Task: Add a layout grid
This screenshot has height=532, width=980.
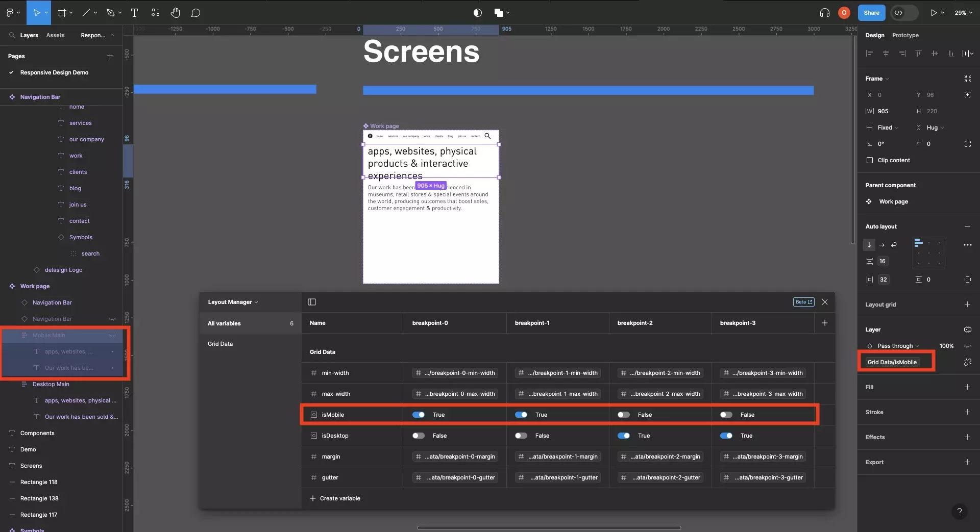Action: [967, 305]
